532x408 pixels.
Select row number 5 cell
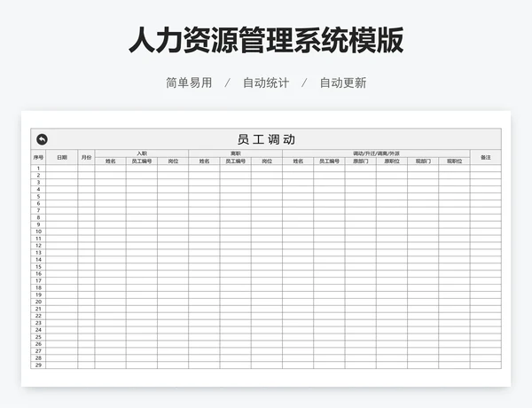[x=38, y=197]
